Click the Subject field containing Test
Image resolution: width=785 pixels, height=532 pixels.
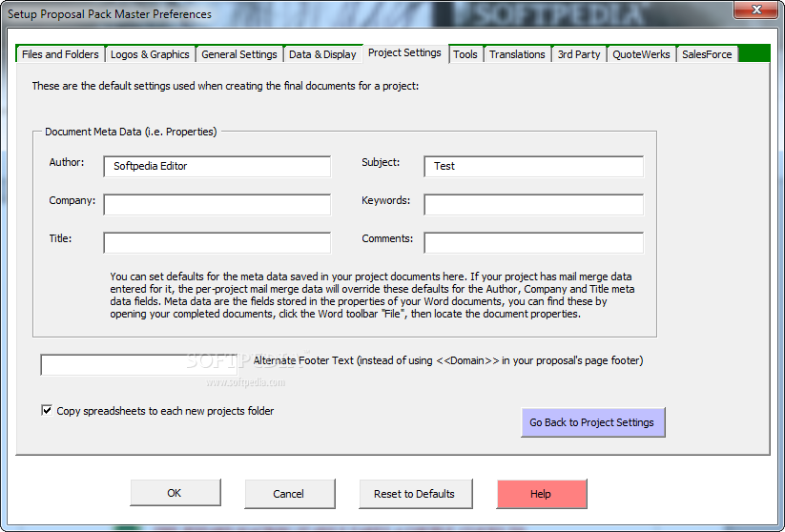534,166
